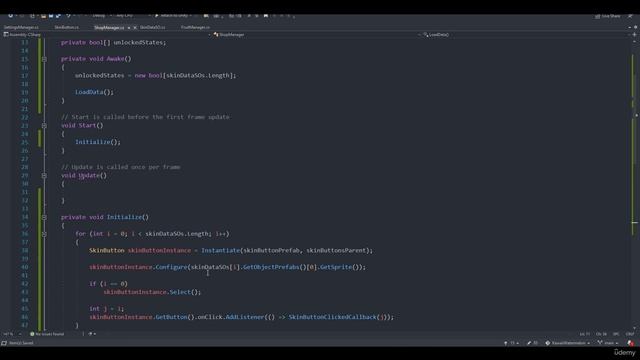Open the LoadData() member navigation dropdown

527,35
